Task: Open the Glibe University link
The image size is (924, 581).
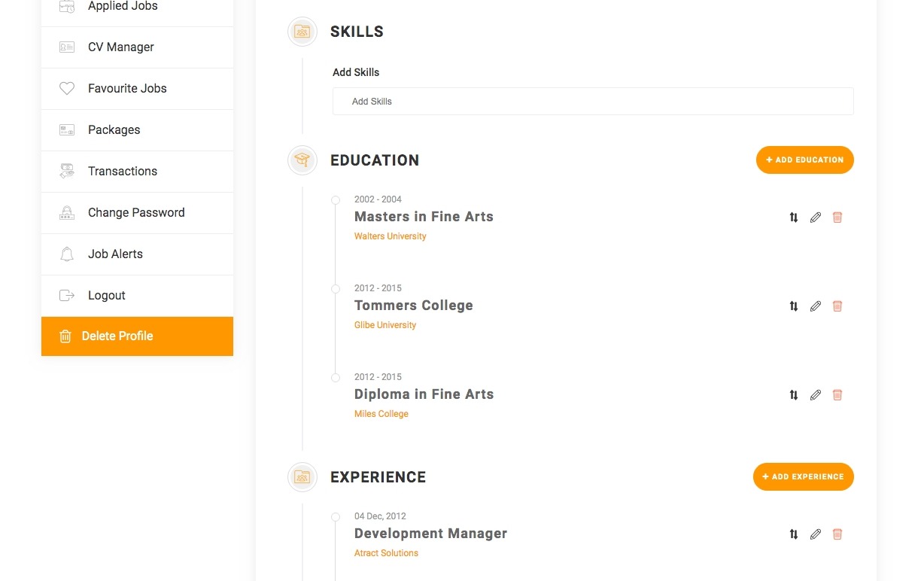Action: 385,325
